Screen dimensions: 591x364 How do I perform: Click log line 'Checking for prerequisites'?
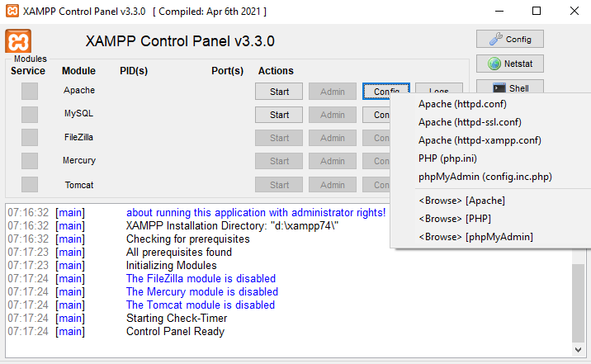coord(187,239)
